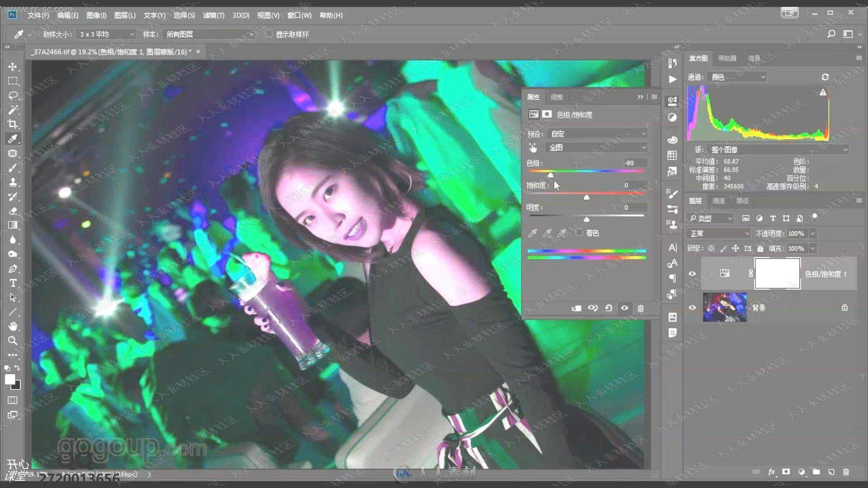Select the Background layer thumbnail
Image resolution: width=868 pixels, height=488 pixels.
725,307
